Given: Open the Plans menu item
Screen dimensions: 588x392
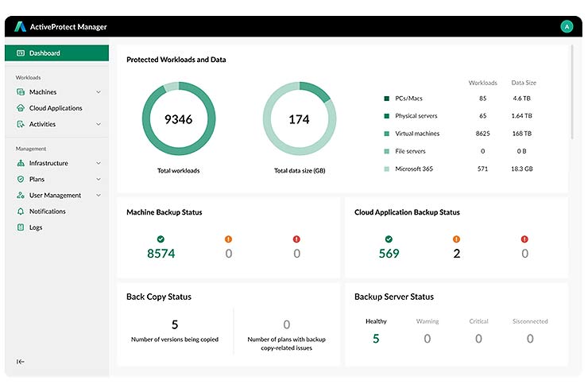Looking at the screenshot, I should tap(37, 179).
